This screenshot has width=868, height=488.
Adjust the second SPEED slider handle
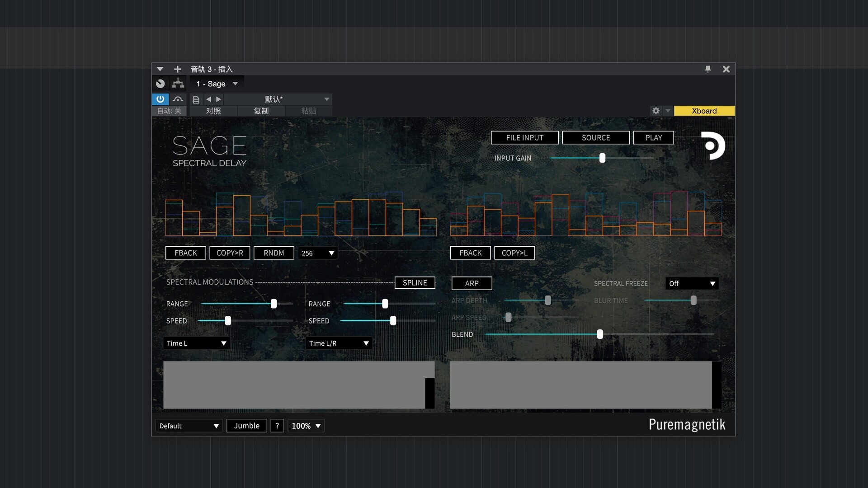[393, 320]
